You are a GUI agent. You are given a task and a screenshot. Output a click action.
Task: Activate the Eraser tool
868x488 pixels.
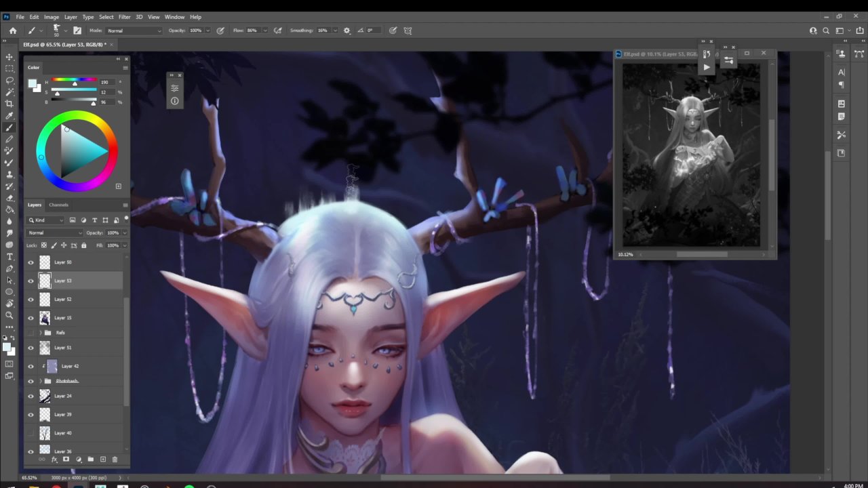pyautogui.click(x=9, y=198)
